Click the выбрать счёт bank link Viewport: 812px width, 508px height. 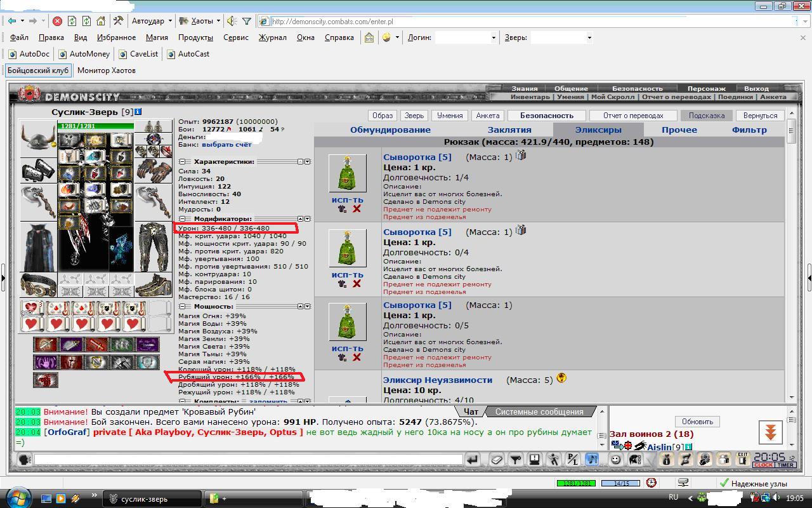[226, 145]
